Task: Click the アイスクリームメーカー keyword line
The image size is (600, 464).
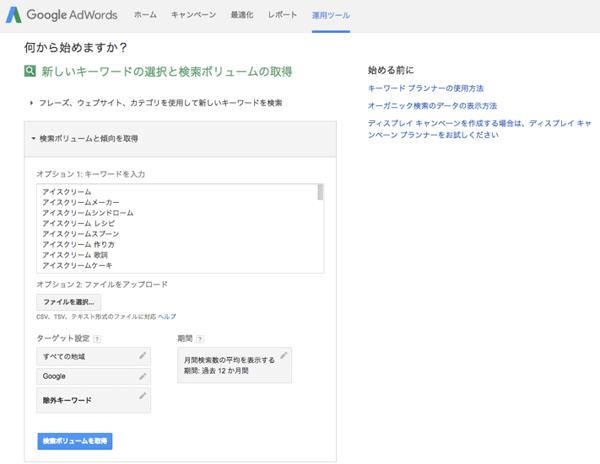Action: [81, 202]
